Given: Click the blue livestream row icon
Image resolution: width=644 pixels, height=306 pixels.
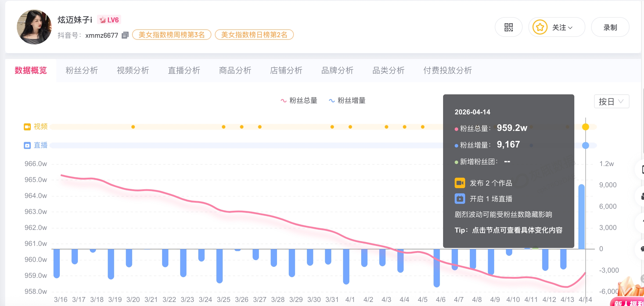Looking at the screenshot, I should pyautogui.click(x=27, y=145).
